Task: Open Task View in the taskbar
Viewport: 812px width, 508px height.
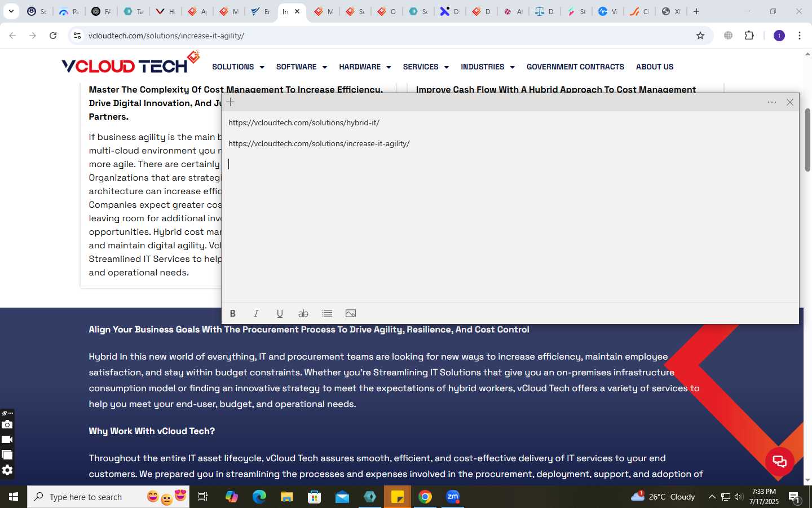Action: click(203, 497)
